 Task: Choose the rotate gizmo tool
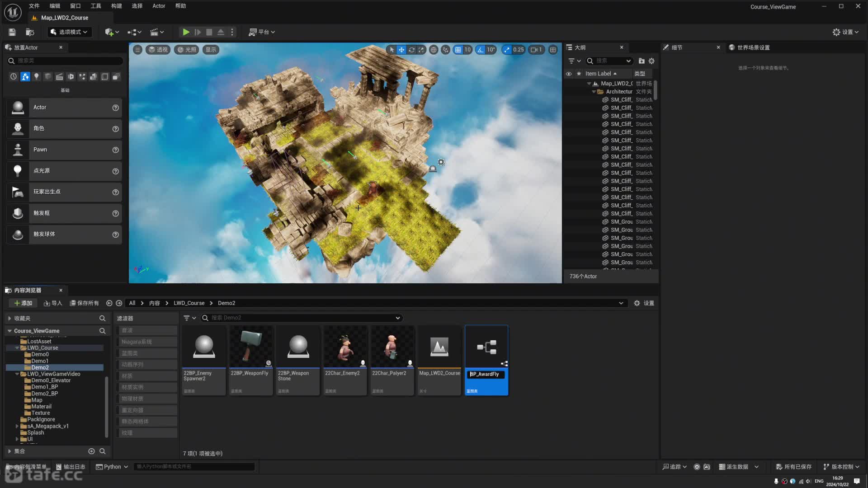(411, 50)
